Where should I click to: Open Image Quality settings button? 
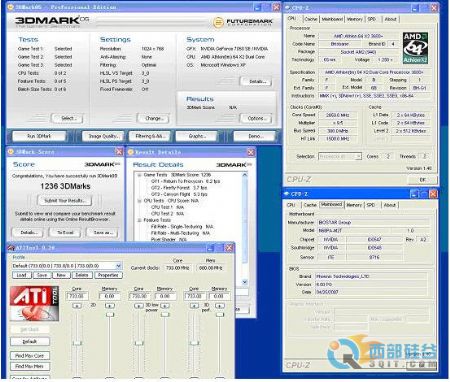pos(103,136)
